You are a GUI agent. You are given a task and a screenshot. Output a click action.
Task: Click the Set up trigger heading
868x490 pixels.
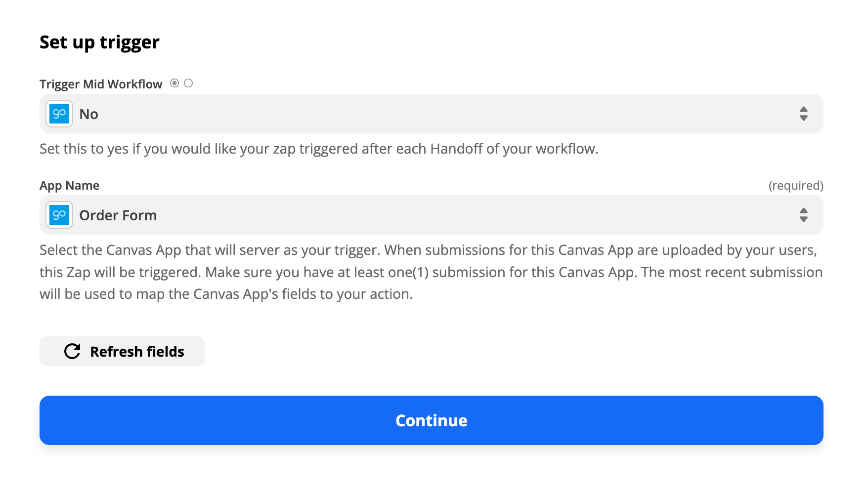pyautogui.click(x=99, y=42)
